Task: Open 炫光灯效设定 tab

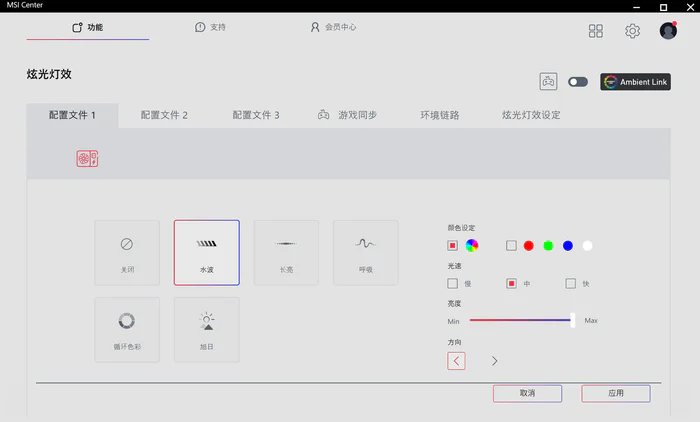Action: pos(531,115)
